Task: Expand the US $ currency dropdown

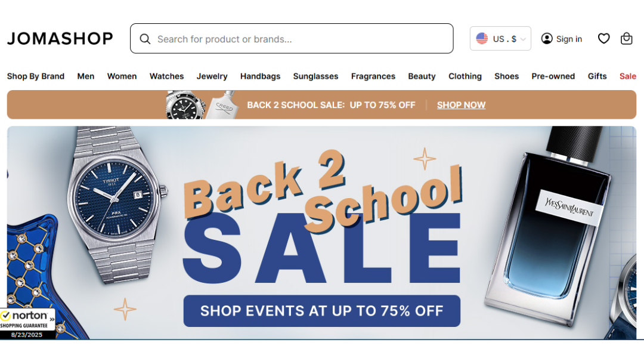Action: (500, 39)
